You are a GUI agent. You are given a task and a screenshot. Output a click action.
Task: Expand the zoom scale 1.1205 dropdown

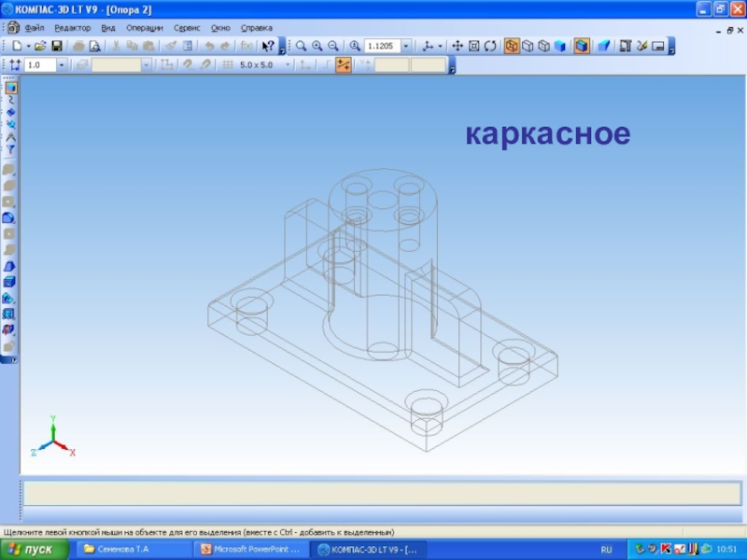tap(406, 46)
